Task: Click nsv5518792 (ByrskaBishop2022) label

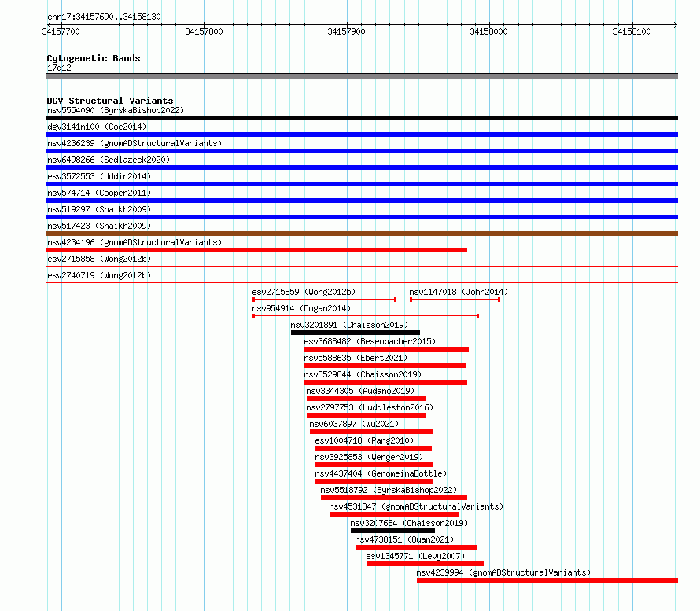Action: click(x=389, y=490)
